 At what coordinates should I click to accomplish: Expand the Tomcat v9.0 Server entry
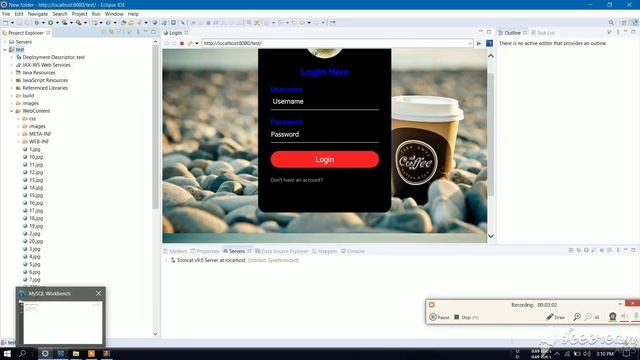click(x=166, y=260)
